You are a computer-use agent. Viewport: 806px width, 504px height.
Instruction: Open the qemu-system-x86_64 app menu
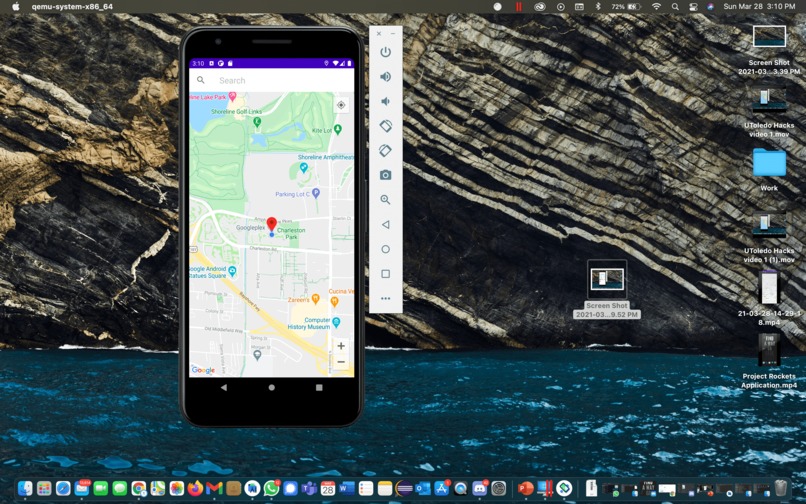tap(72, 7)
